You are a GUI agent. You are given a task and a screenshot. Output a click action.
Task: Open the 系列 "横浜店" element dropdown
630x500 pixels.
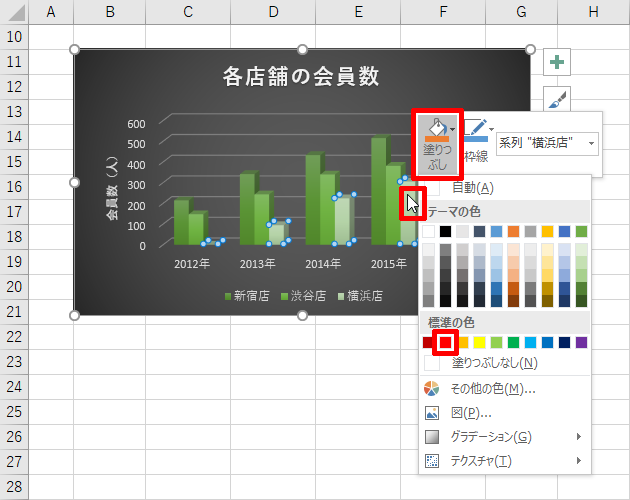coord(547,143)
